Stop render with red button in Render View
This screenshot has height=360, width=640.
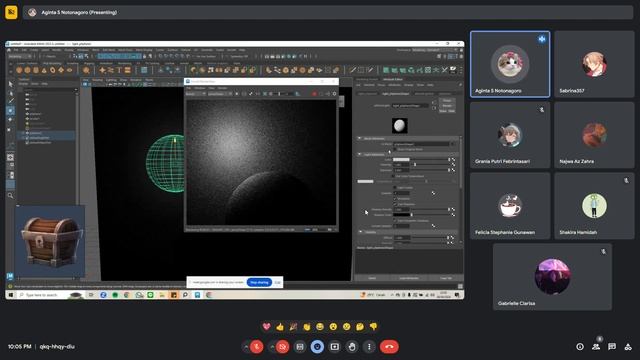coord(314,94)
